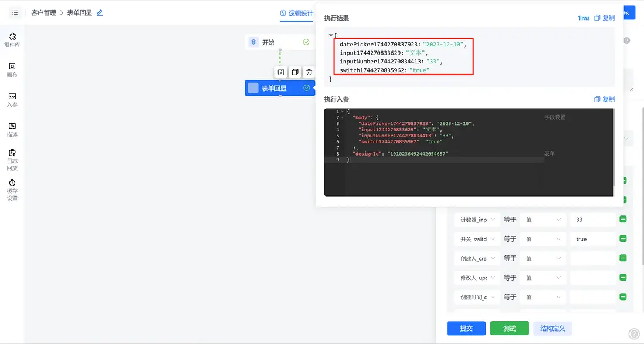Open the 组件库 component library panel

click(x=12, y=40)
